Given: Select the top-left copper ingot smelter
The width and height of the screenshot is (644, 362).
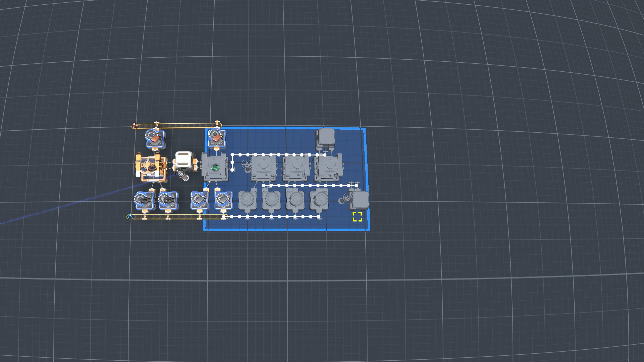Looking at the screenshot, I should tap(155, 138).
